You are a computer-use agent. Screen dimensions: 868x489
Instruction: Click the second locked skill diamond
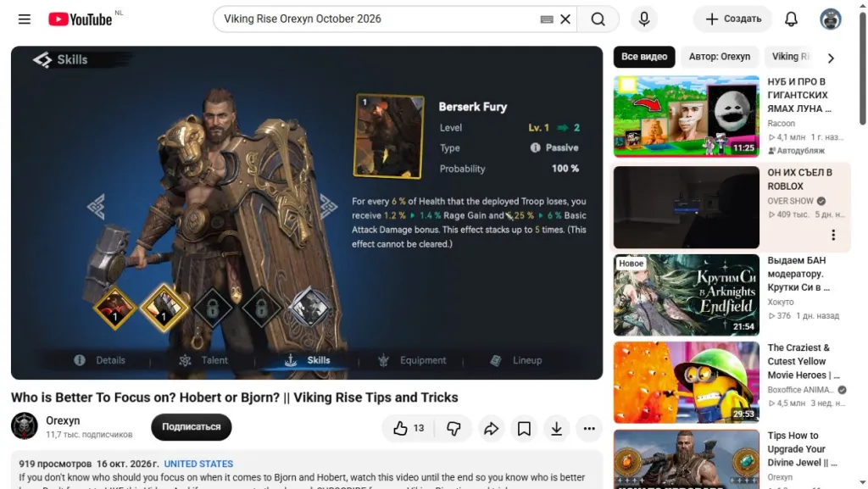pos(261,308)
